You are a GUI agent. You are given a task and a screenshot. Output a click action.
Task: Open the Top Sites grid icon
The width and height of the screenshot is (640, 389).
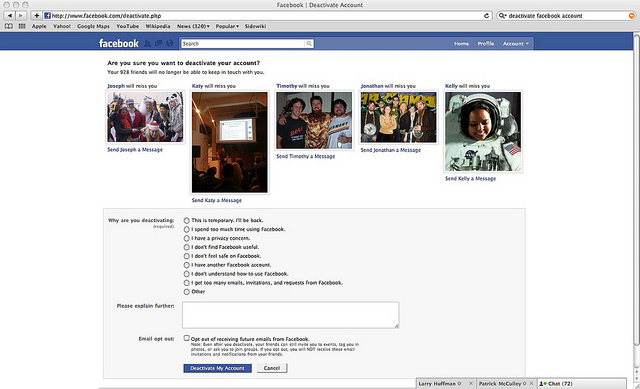click(x=22, y=26)
